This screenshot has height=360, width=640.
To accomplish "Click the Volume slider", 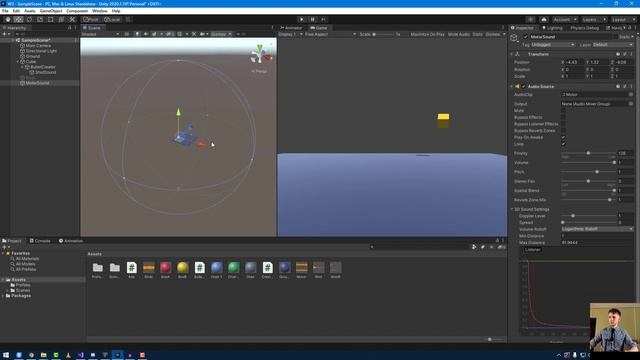I will tap(588, 162).
